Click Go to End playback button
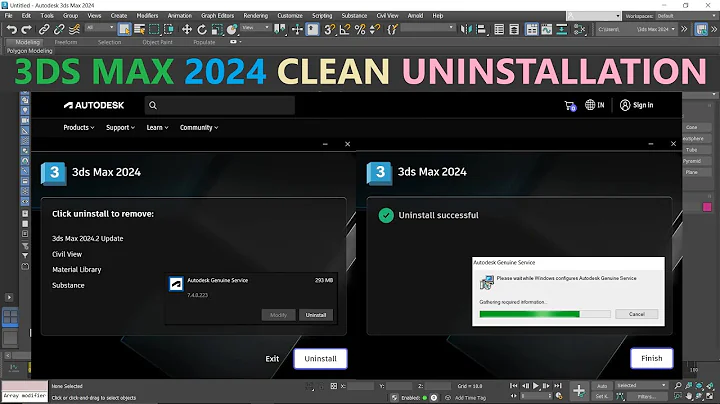The height and width of the screenshot is (404, 720). [557, 386]
